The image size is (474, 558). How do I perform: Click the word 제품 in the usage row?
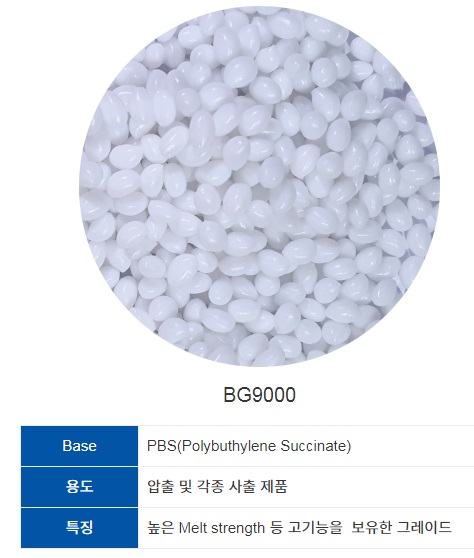(x=274, y=486)
